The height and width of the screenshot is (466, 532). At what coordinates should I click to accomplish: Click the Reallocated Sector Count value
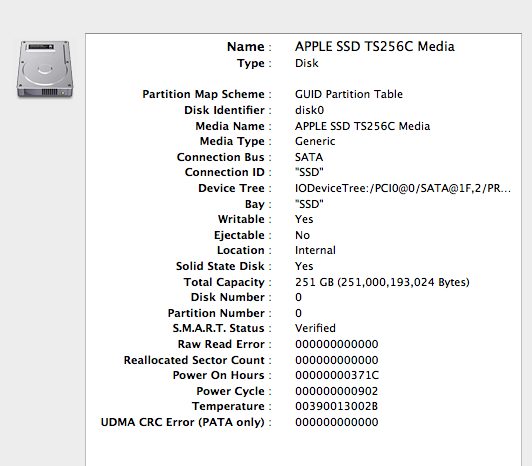pyautogui.click(x=337, y=360)
